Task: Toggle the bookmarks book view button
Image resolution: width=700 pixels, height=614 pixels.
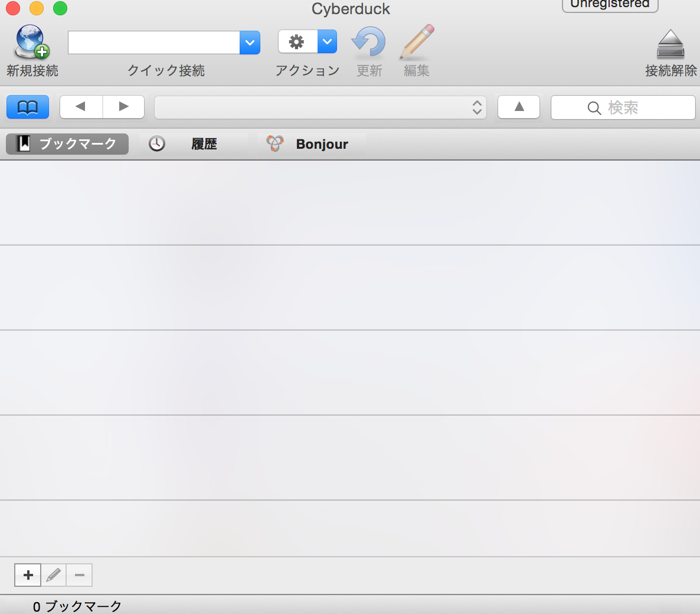Action: 28,107
